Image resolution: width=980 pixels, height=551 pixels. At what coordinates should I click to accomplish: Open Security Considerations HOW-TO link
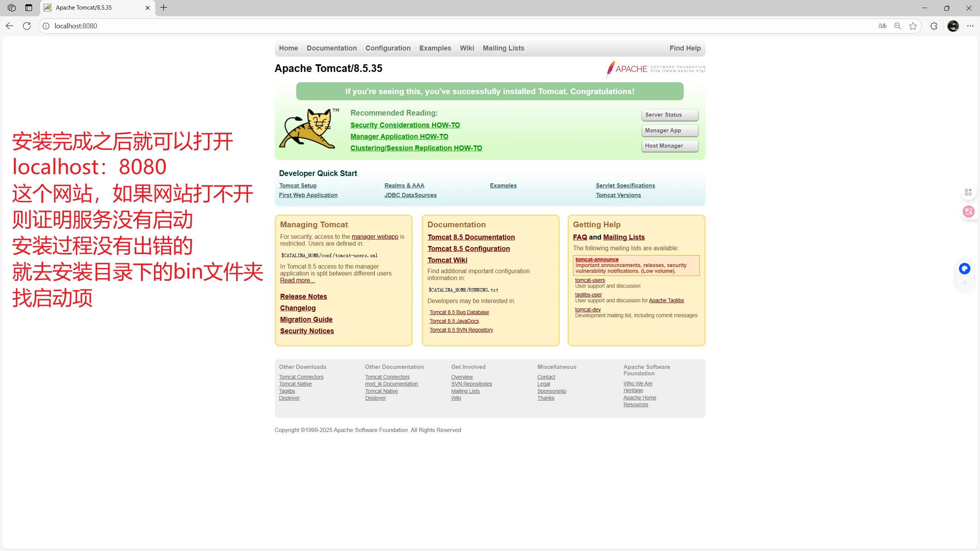[405, 125]
